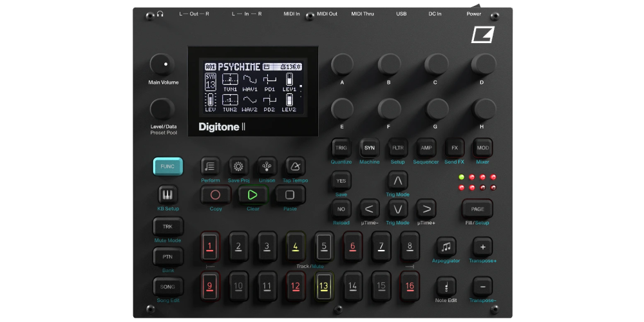Image resolution: width=644 pixels, height=322 pixels.
Task: Click data entry knob E
Action: [342, 109]
